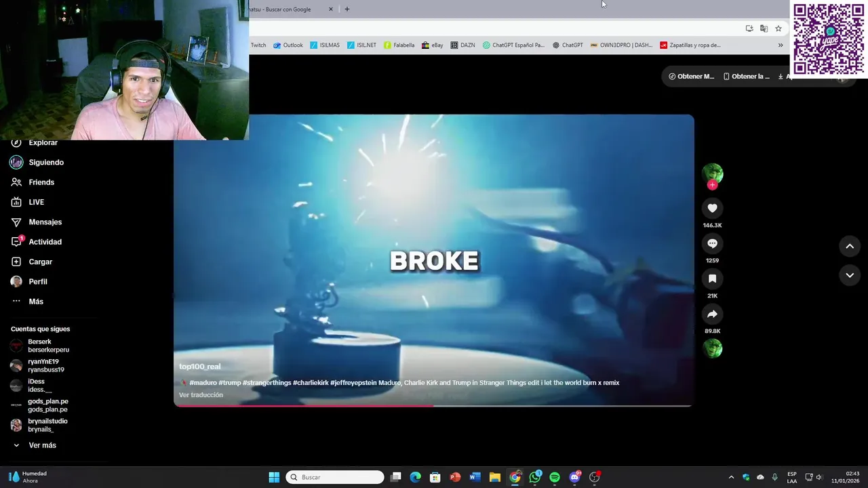868x488 pixels.
Task: Open a new browser tab
Action: coord(347,9)
